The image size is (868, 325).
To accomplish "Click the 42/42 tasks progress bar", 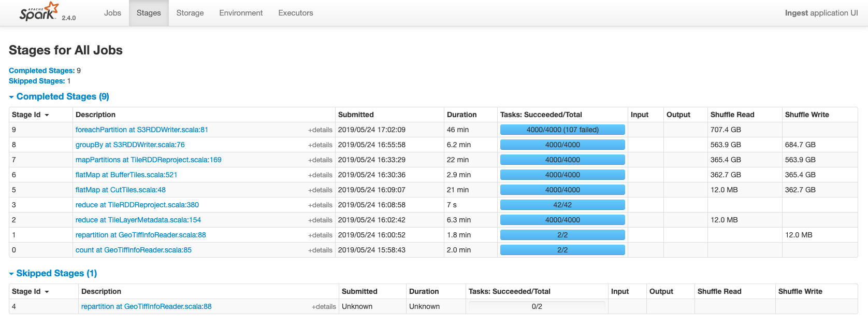I will 562,205.
